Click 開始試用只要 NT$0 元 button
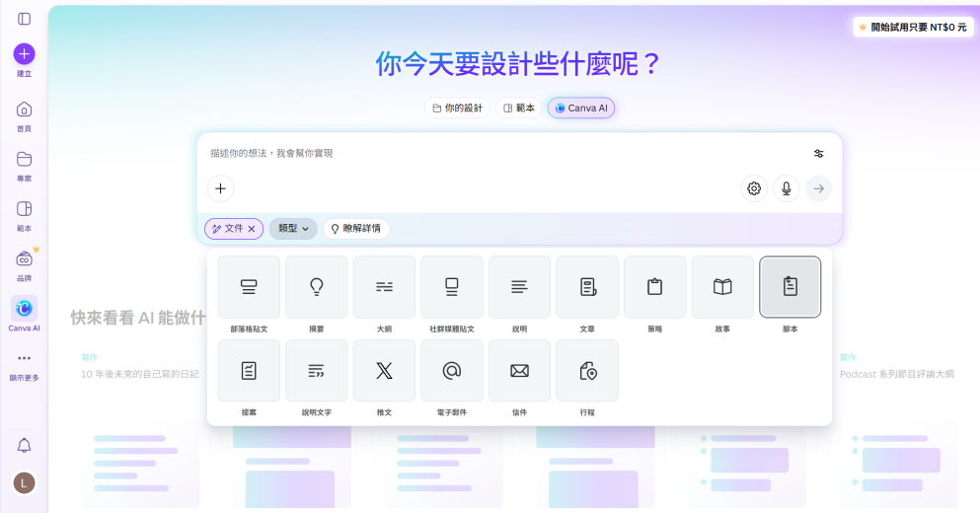This screenshot has width=980, height=513. (913, 28)
